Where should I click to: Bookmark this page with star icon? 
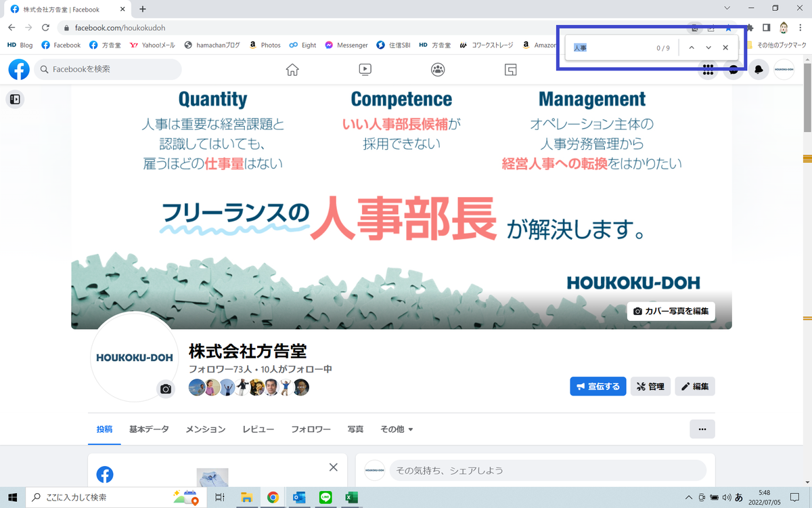[x=729, y=28]
